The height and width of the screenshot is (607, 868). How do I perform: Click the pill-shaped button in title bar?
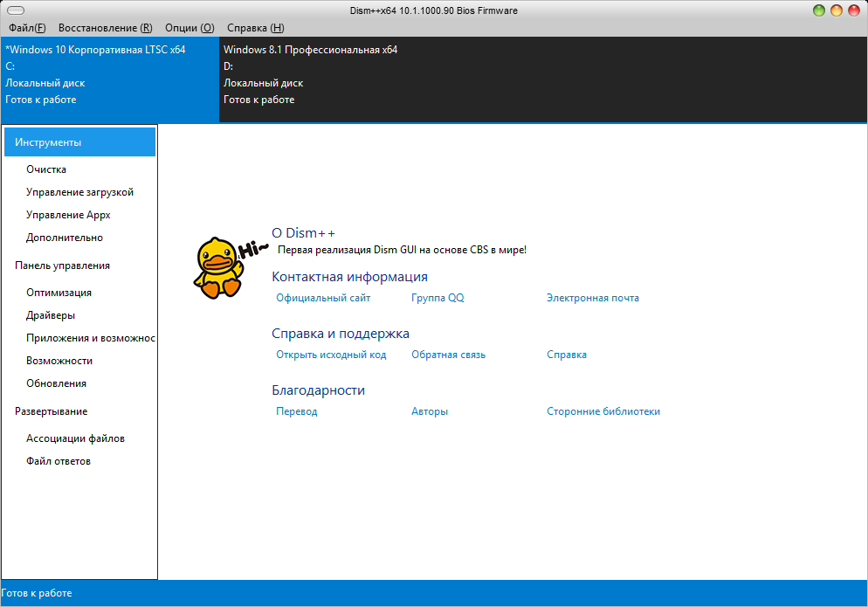(16, 10)
